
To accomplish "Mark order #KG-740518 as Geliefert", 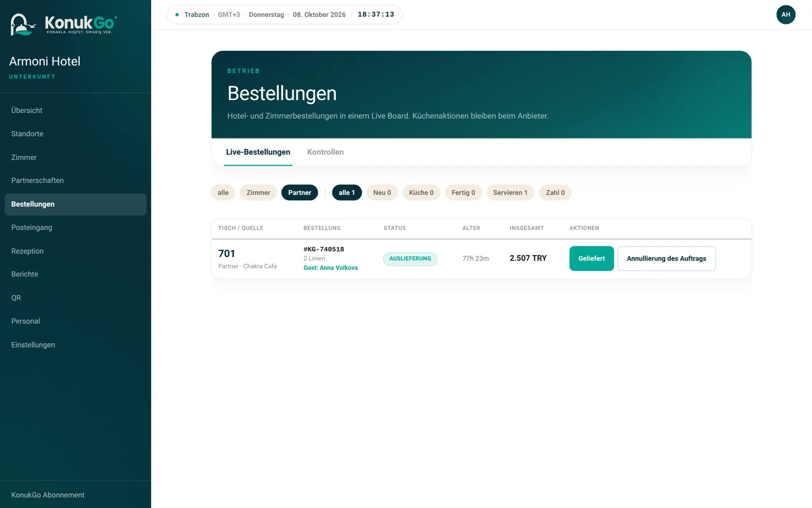I will point(592,259).
